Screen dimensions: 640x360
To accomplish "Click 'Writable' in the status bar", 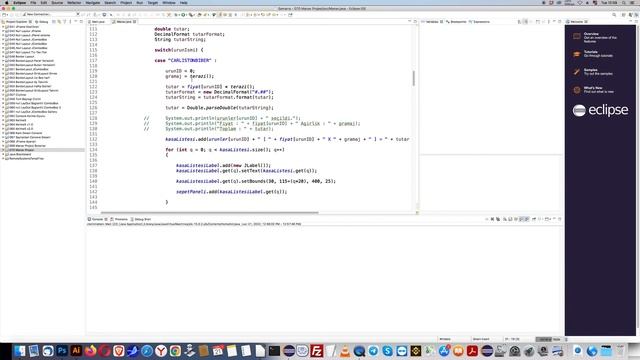I will 445,339.
